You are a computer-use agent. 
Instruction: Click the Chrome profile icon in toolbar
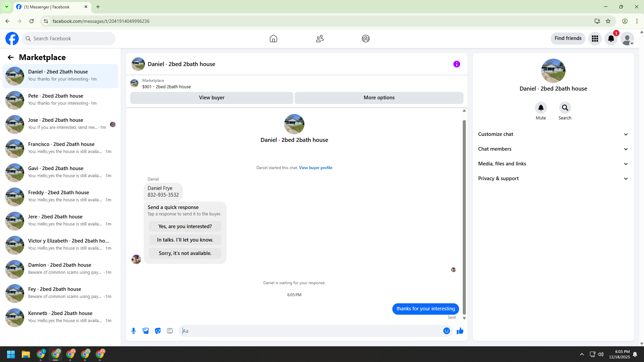click(625, 21)
